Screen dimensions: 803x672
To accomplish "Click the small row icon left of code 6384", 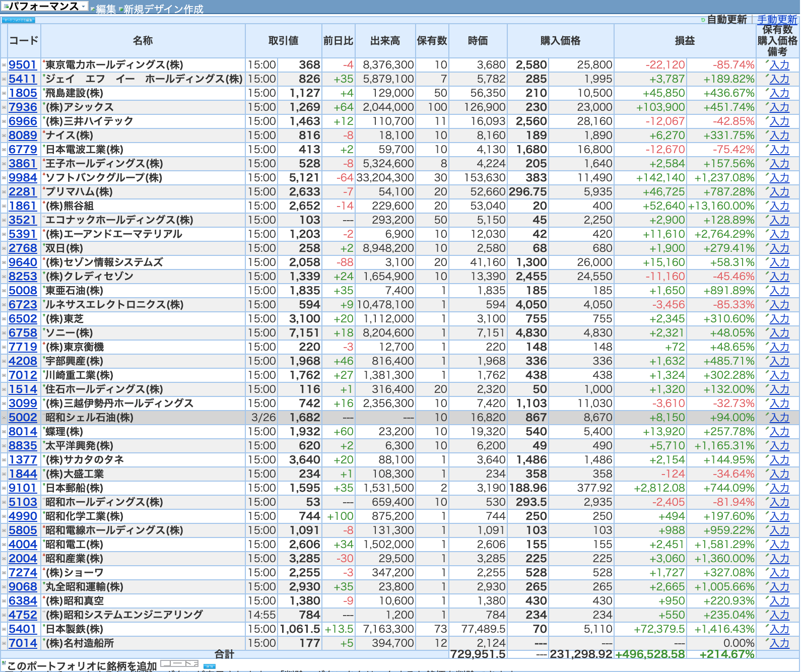I will pos(4,601).
